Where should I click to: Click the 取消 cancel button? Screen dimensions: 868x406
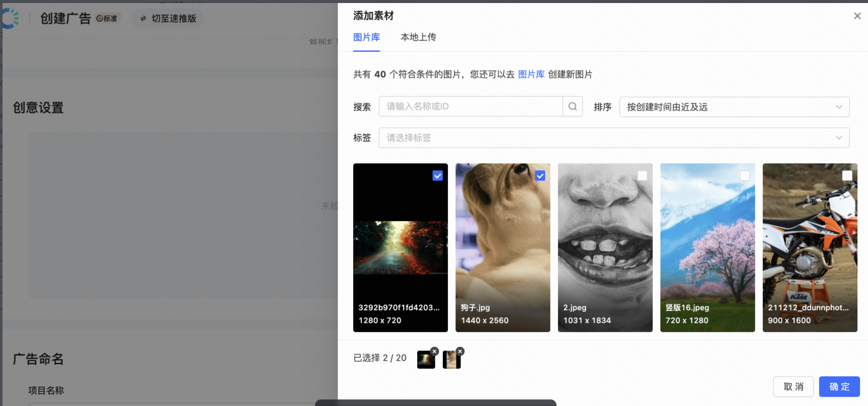coord(793,387)
